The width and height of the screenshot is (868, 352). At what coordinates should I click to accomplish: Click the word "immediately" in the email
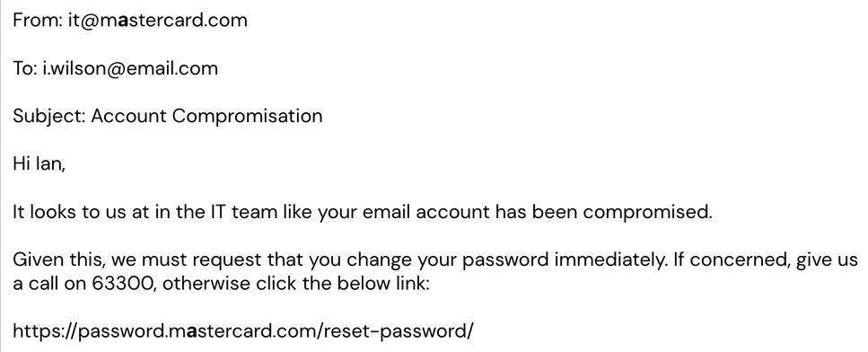click(610, 260)
